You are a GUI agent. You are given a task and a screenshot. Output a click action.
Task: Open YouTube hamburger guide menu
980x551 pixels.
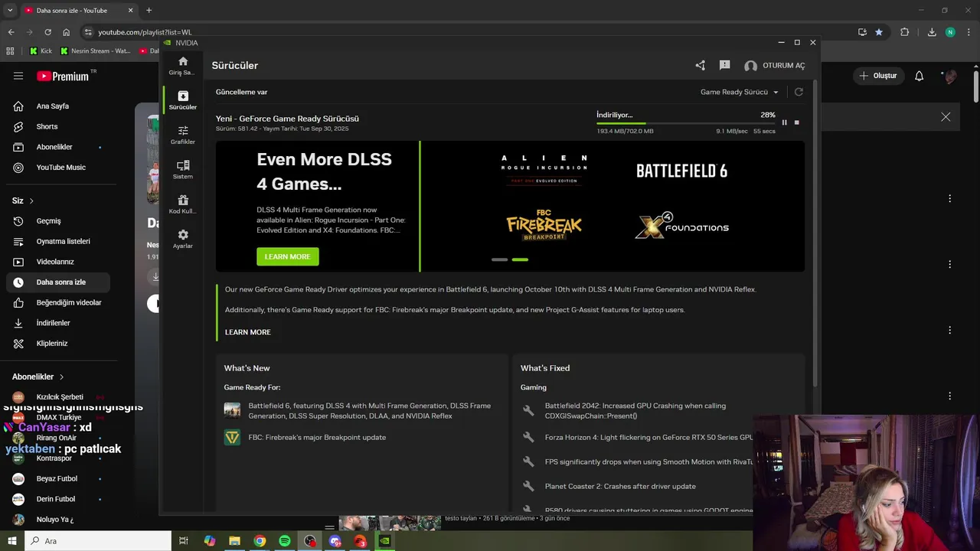click(x=18, y=76)
